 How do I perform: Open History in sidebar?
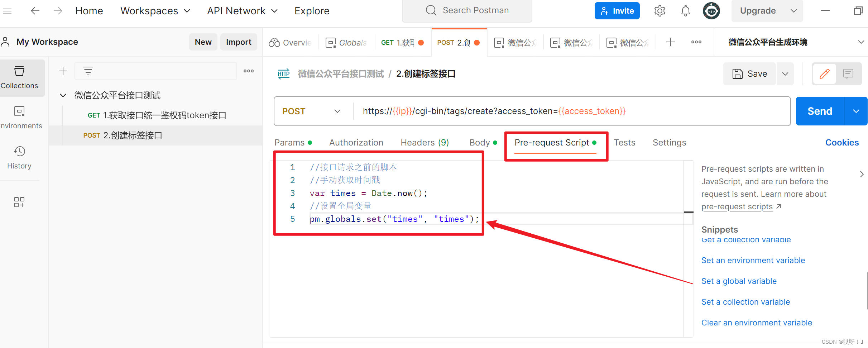click(19, 158)
